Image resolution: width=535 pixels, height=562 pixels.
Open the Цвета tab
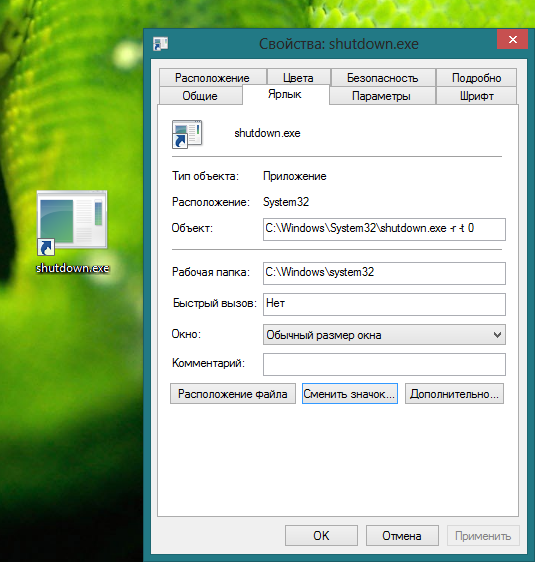[298, 77]
